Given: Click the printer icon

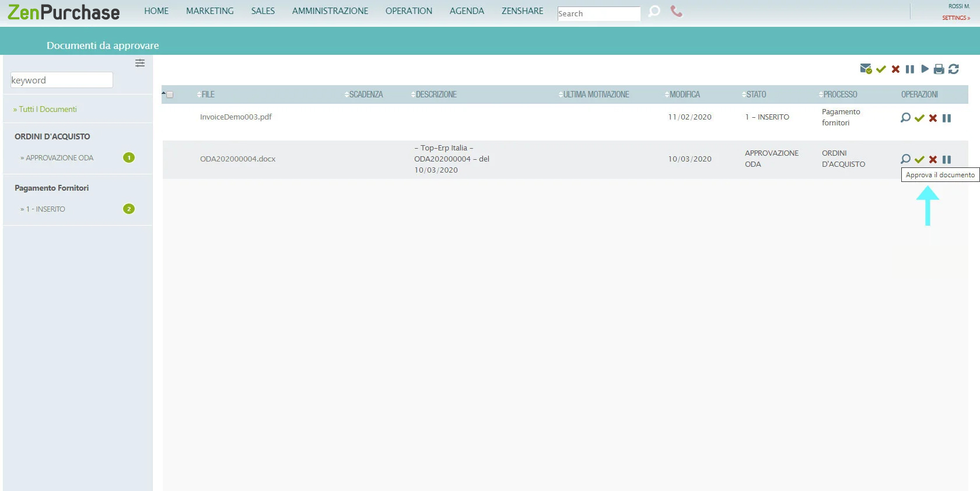Looking at the screenshot, I should (939, 69).
